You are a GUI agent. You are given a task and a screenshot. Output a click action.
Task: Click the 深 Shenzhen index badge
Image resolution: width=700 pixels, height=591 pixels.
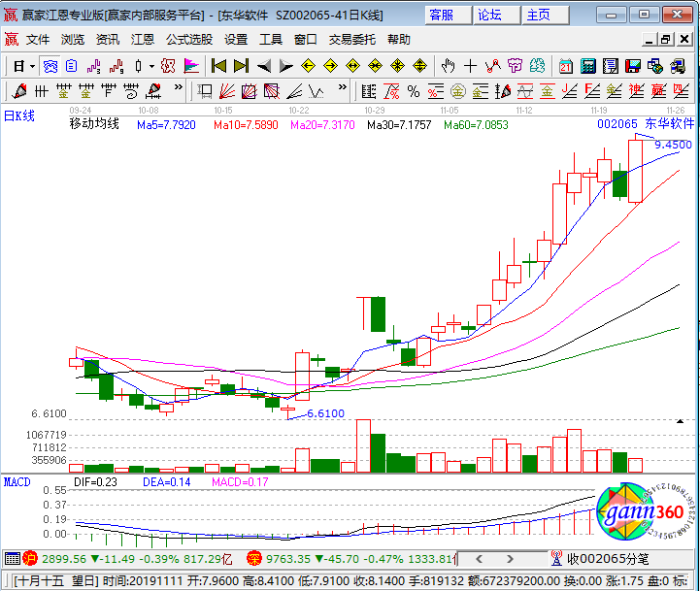click(253, 558)
